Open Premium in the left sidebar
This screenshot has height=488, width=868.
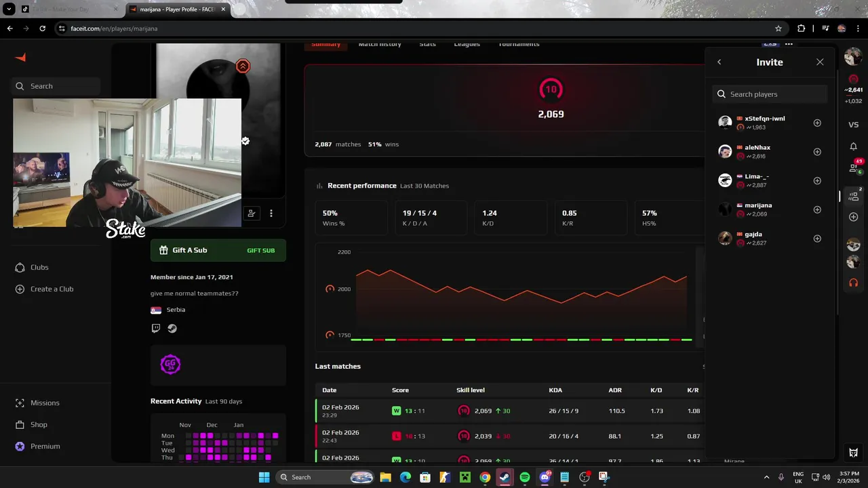tap(37, 446)
